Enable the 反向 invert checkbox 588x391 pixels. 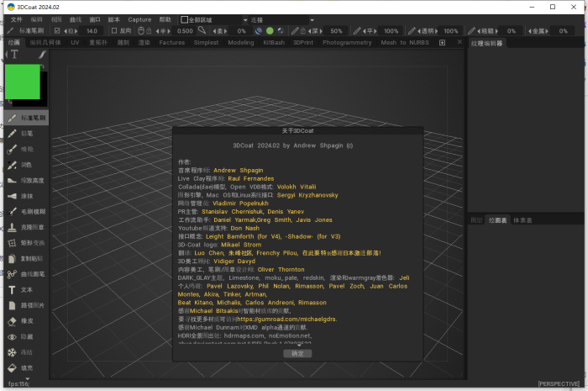pyautogui.click(x=114, y=31)
